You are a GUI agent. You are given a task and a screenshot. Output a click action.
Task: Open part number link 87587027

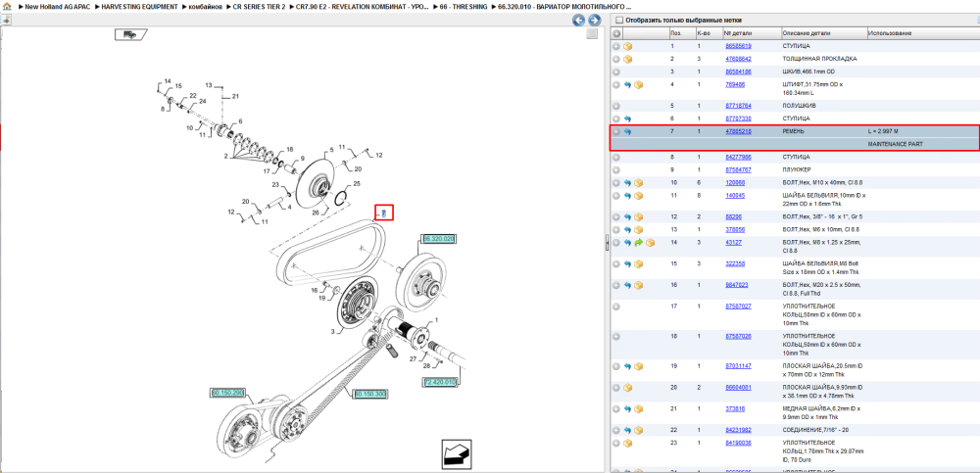(x=738, y=307)
